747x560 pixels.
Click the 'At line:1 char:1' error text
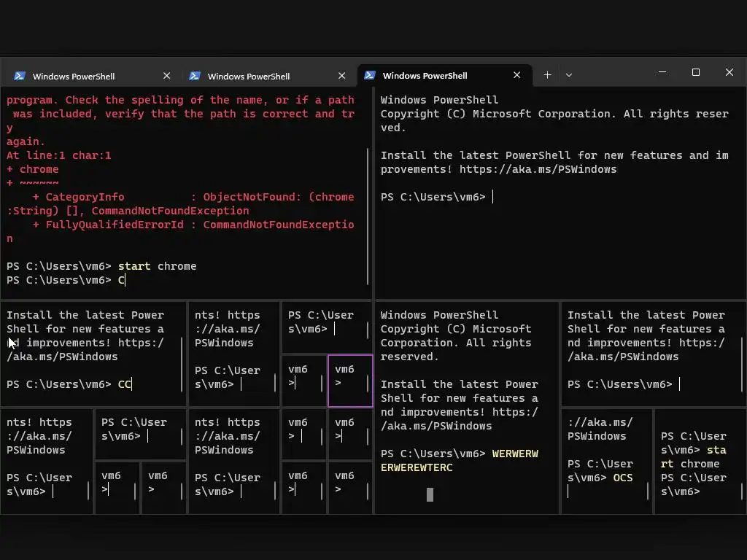click(58, 155)
